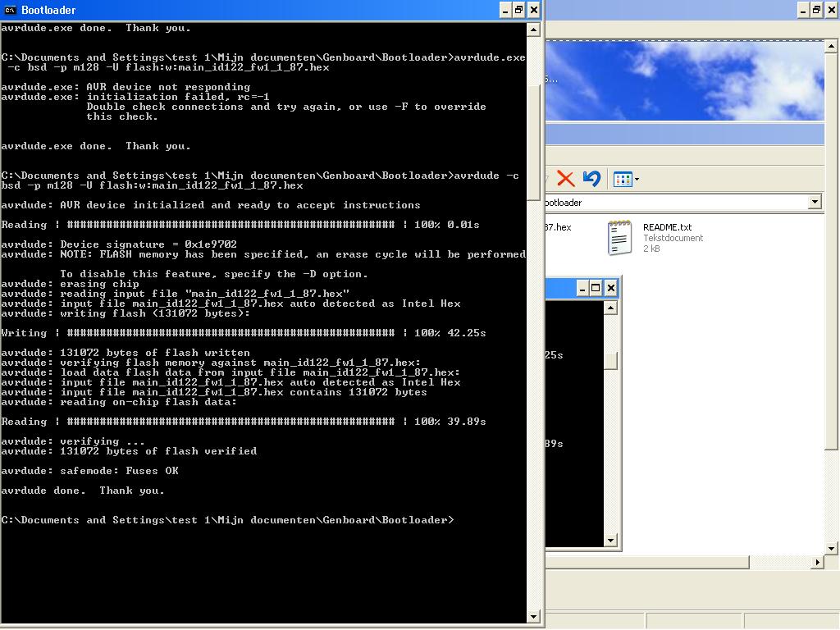Click the Bootloader console scrollbar thumb
The height and width of the screenshot is (630, 840).
(x=533, y=142)
